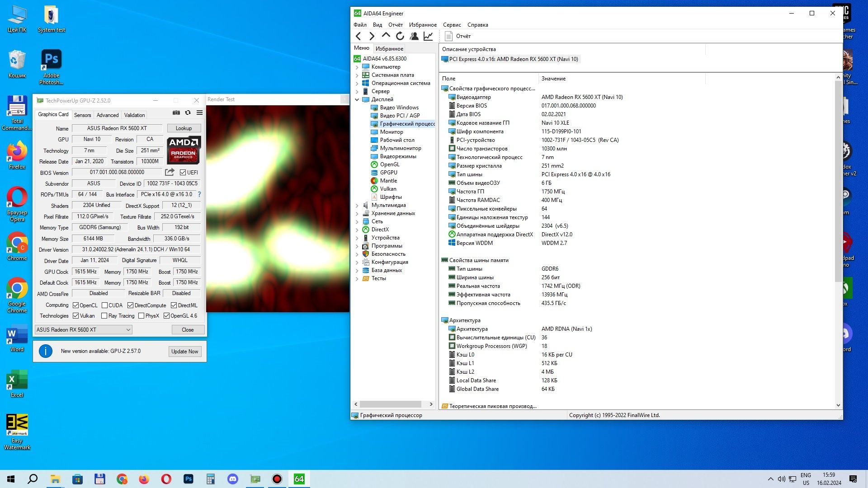Viewport: 868px width, 488px height.
Task: Click AIDA64 icon in taskbar
Action: point(299,479)
